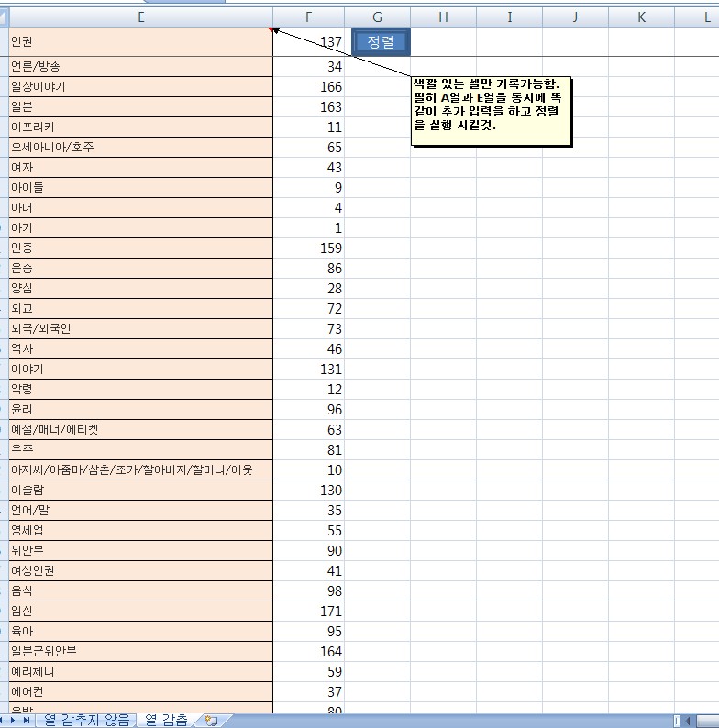719x728 pixels.
Task: Click the last-sheet navigation arrow
Action: click(x=27, y=721)
